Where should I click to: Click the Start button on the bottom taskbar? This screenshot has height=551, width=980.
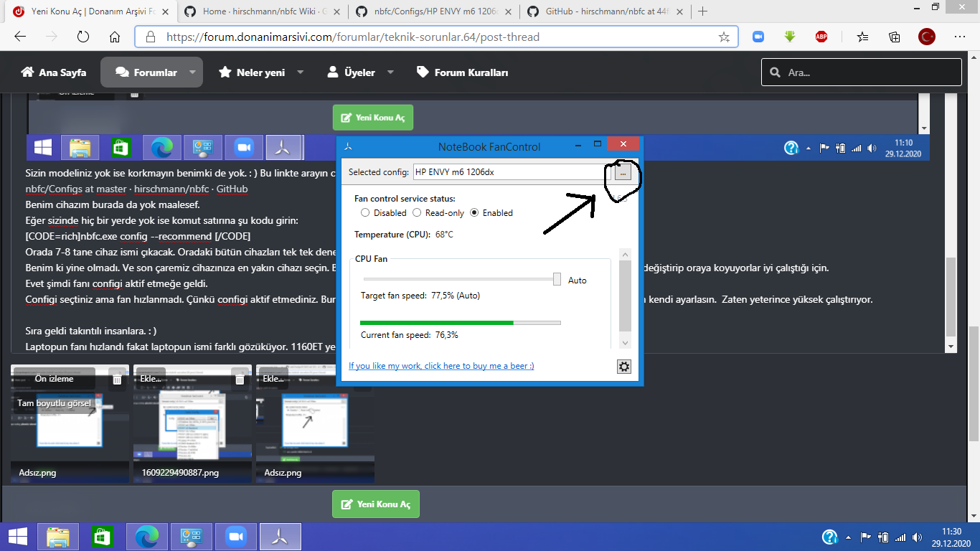click(x=18, y=537)
